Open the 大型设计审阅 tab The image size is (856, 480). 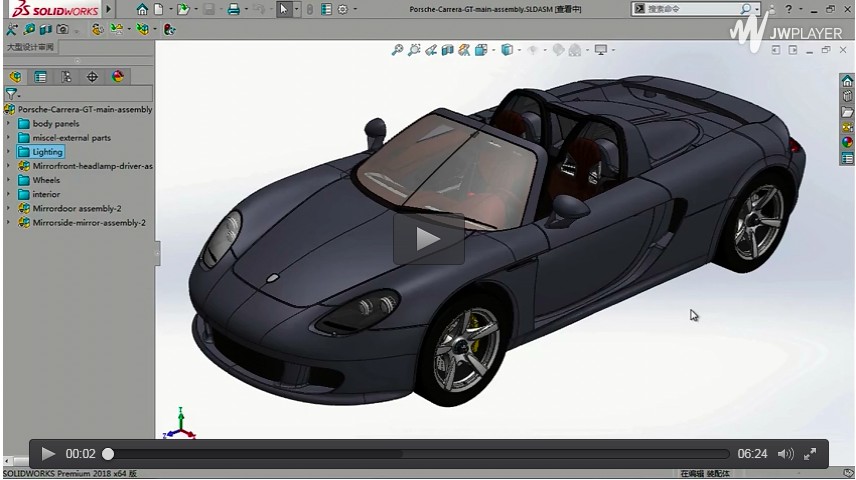30,47
